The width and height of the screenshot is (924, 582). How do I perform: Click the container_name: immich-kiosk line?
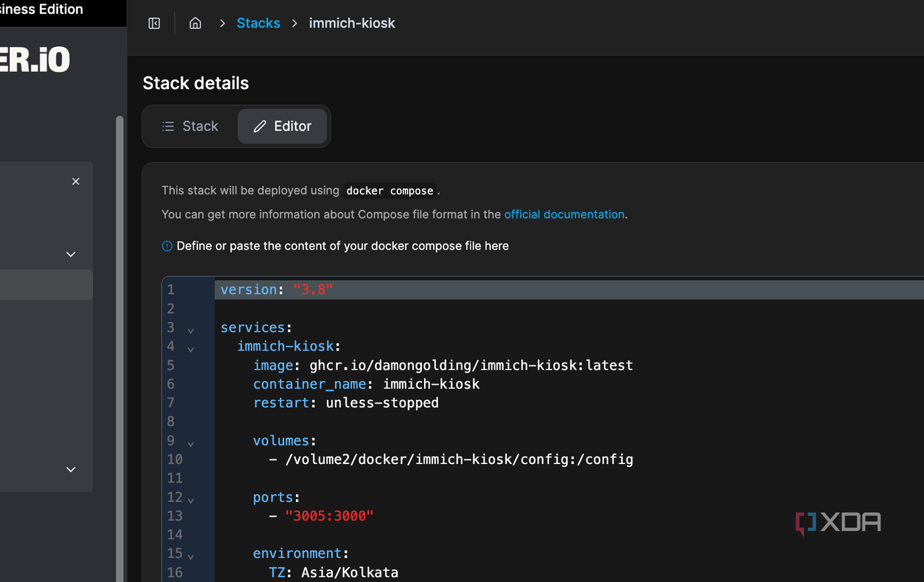coord(366,384)
